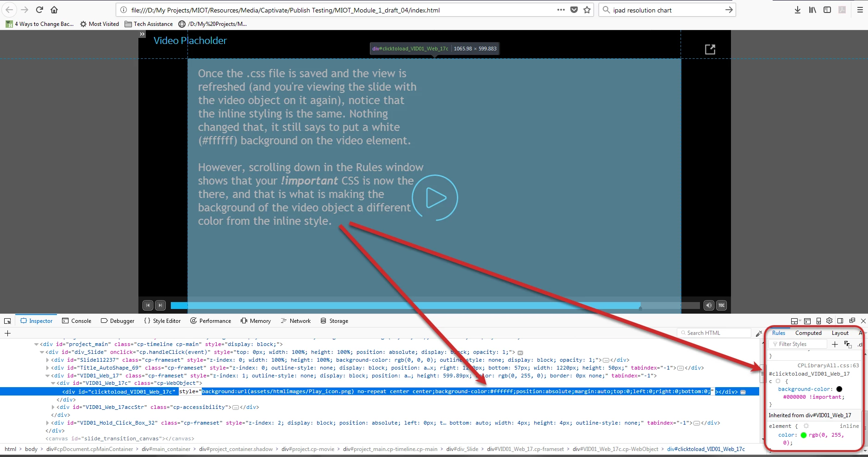This screenshot has height=457, width=868.
Task: Click the element picker icon in devtools
Action: (7, 321)
